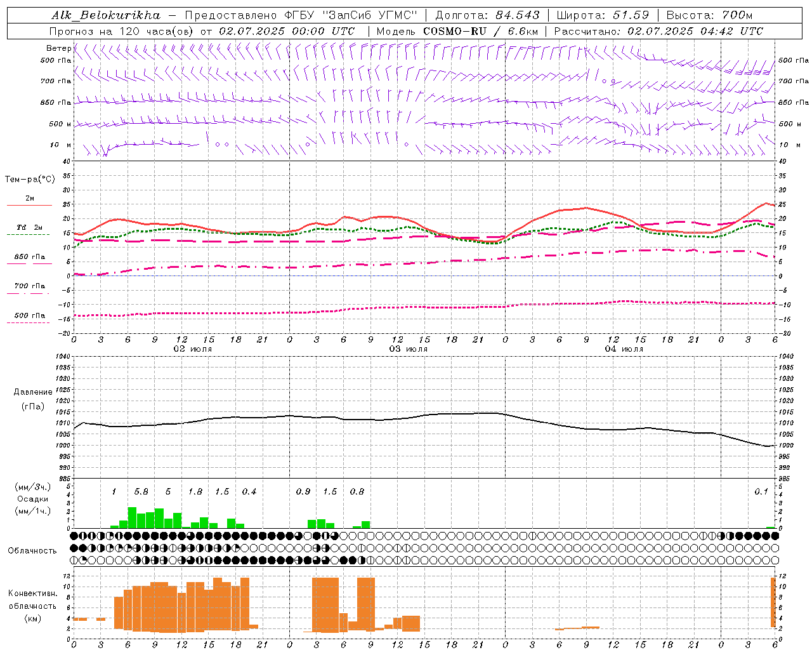Click the black pressure curve line
The width and height of the screenshot is (812, 650).
[x=424, y=416]
